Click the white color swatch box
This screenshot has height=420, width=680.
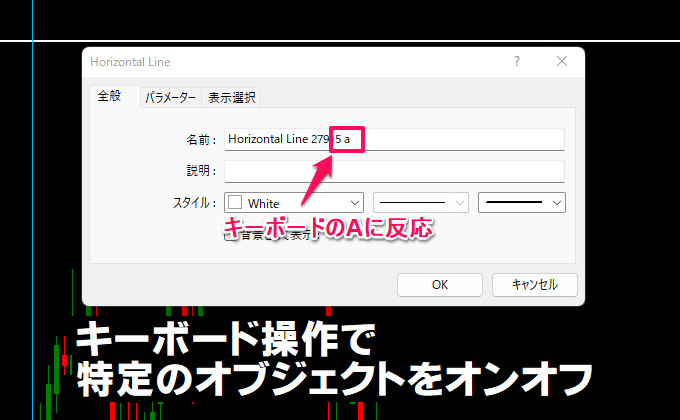(x=235, y=202)
